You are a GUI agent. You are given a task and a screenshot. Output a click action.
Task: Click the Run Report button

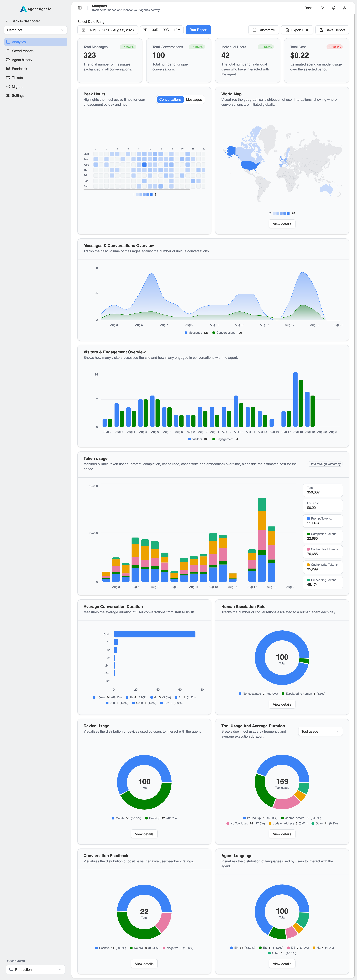(x=198, y=30)
